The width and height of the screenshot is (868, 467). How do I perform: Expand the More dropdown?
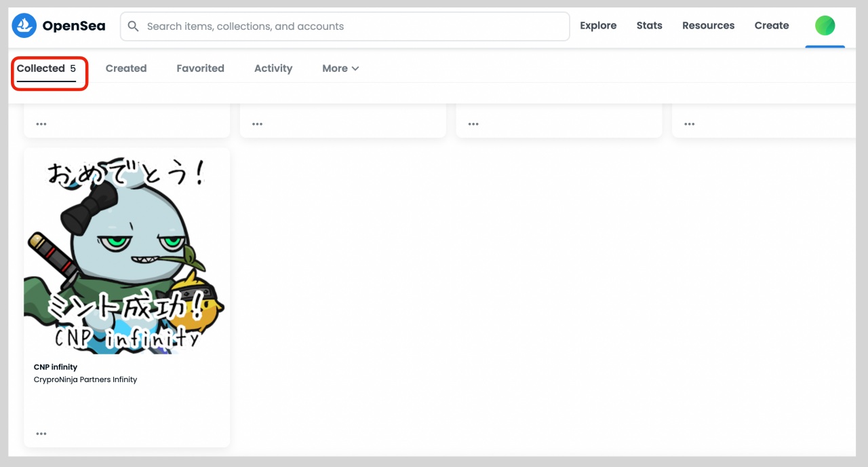[x=340, y=69]
